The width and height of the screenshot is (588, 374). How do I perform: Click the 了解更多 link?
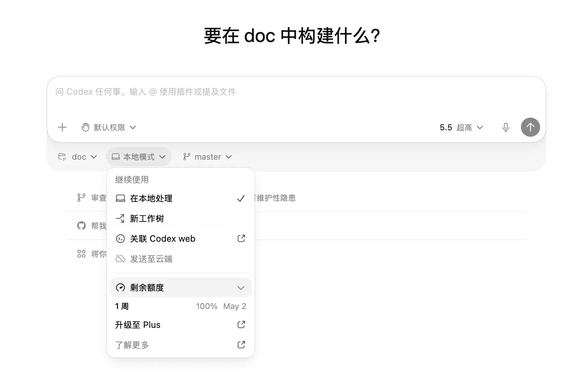click(132, 345)
